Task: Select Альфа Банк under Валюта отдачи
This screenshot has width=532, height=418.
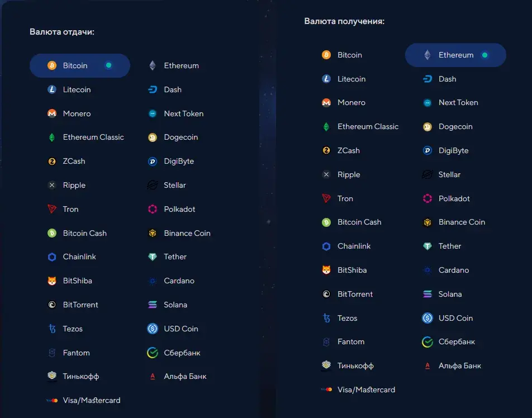Action: [x=177, y=376]
